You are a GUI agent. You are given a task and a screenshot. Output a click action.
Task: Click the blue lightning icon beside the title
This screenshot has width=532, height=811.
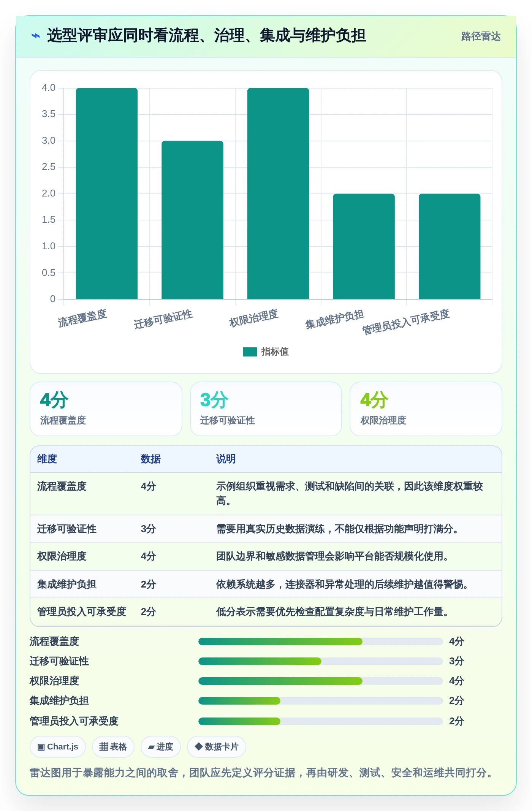pos(35,36)
